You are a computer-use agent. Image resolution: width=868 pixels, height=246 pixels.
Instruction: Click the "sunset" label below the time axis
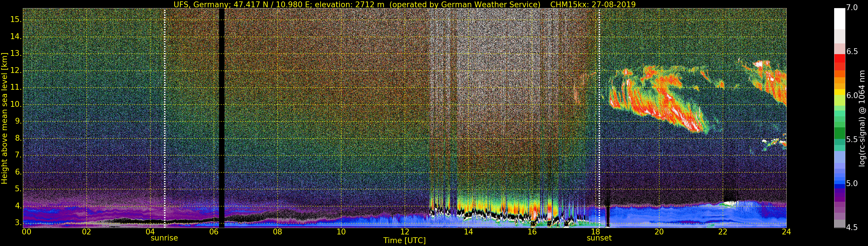tap(599, 238)
